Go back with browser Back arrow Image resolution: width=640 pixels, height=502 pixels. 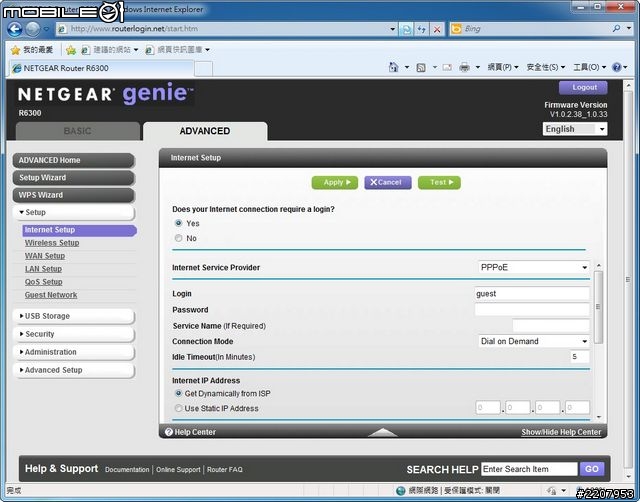(x=15, y=29)
